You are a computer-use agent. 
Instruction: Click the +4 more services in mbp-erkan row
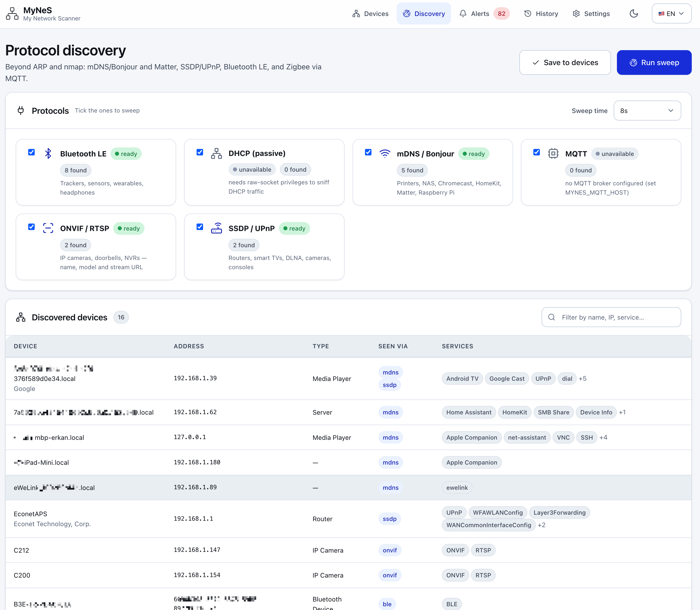(603, 437)
